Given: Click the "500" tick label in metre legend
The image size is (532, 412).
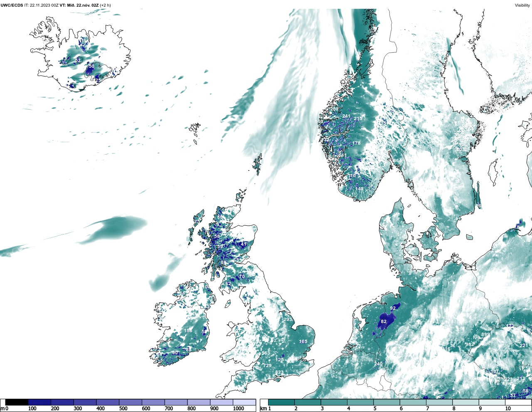Looking at the screenshot, I should pos(123,409).
